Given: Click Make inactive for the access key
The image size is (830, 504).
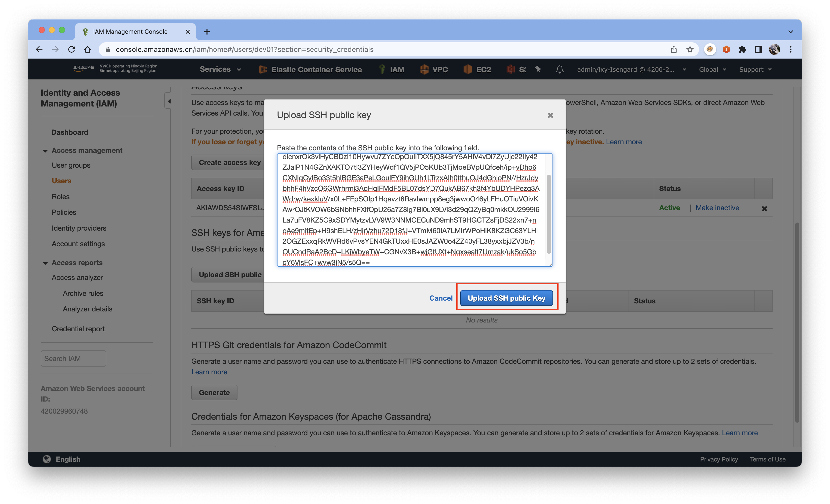Looking at the screenshot, I should [717, 208].
